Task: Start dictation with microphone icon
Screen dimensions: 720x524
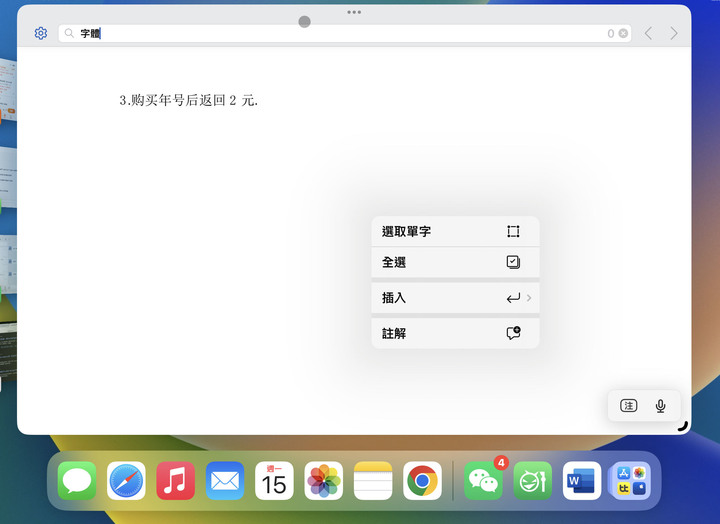Action: click(660, 406)
